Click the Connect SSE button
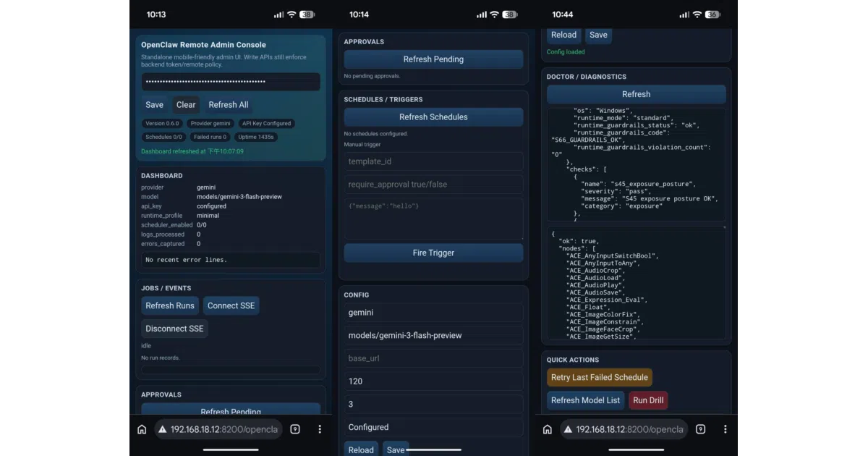The height and width of the screenshot is (456, 868). click(x=231, y=305)
